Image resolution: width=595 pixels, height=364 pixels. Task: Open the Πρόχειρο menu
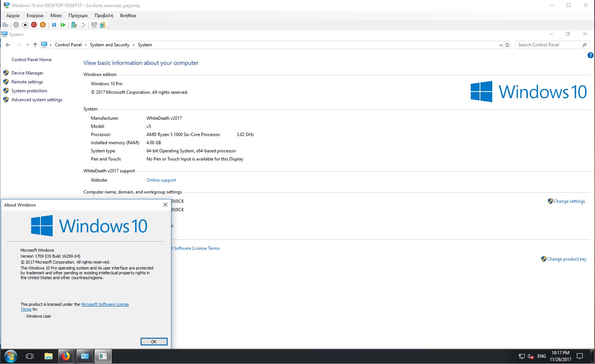point(78,16)
